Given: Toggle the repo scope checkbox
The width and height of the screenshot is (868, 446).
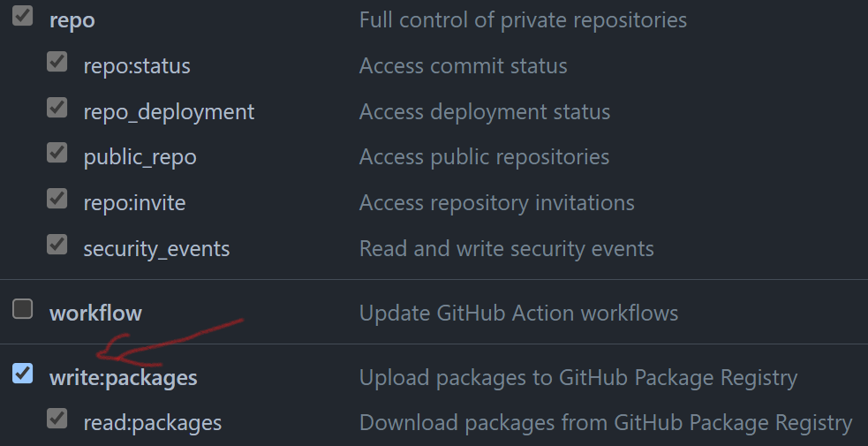Looking at the screenshot, I should (23, 16).
